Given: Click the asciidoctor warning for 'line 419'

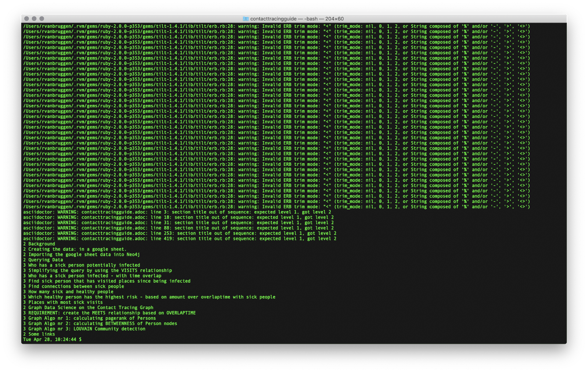Looking at the screenshot, I should click(x=180, y=239).
